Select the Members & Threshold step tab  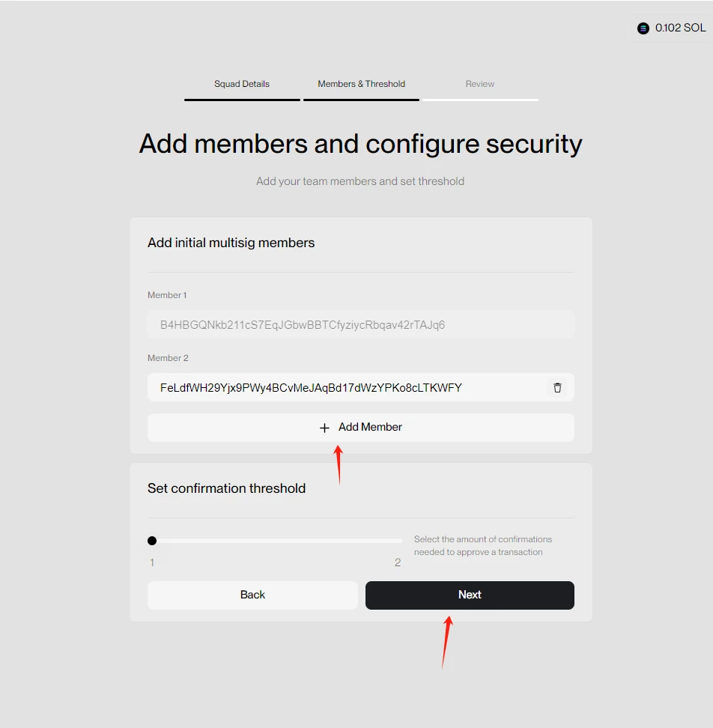click(361, 84)
